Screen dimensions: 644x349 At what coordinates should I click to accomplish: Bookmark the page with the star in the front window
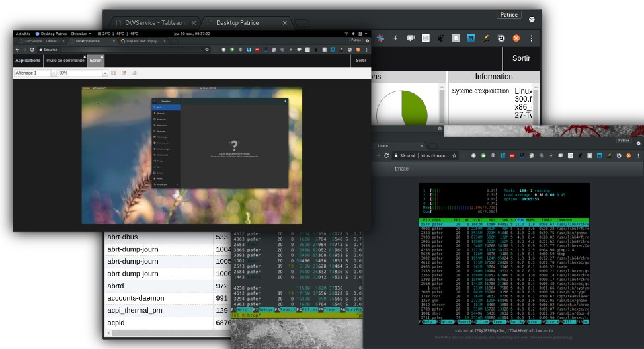[206, 50]
